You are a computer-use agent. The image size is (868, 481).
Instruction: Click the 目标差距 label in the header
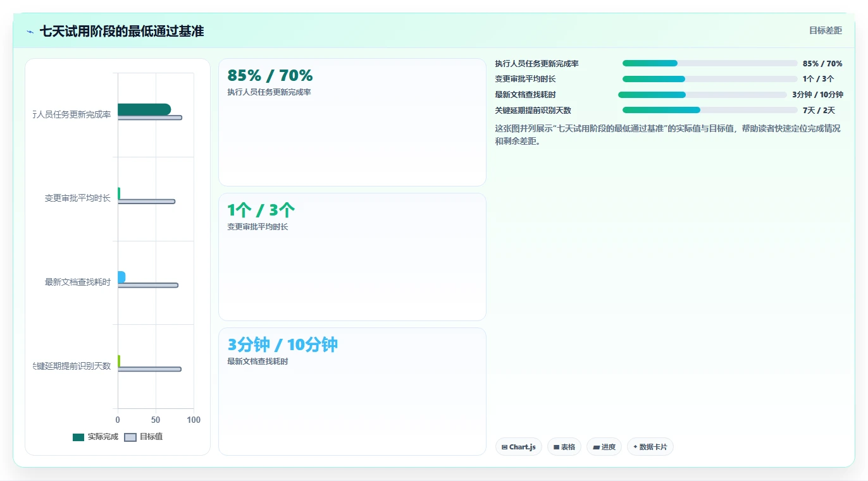tap(826, 30)
